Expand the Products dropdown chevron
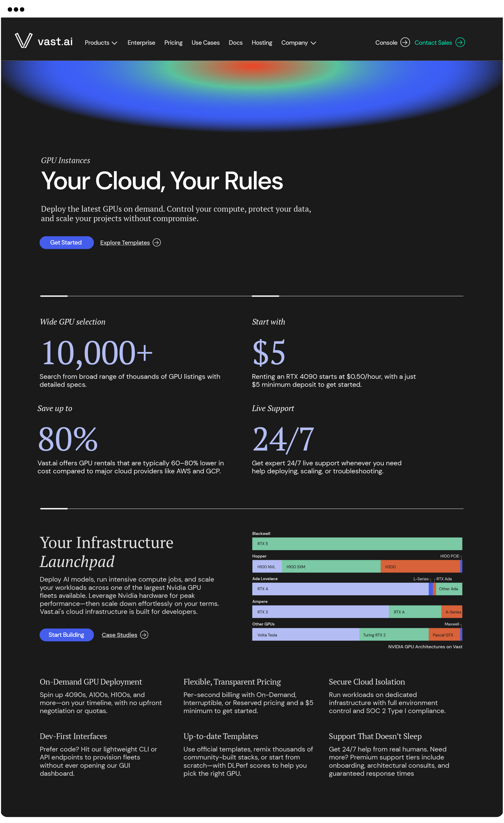The height and width of the screenshot is (823, 504). (x=115, y=43)
